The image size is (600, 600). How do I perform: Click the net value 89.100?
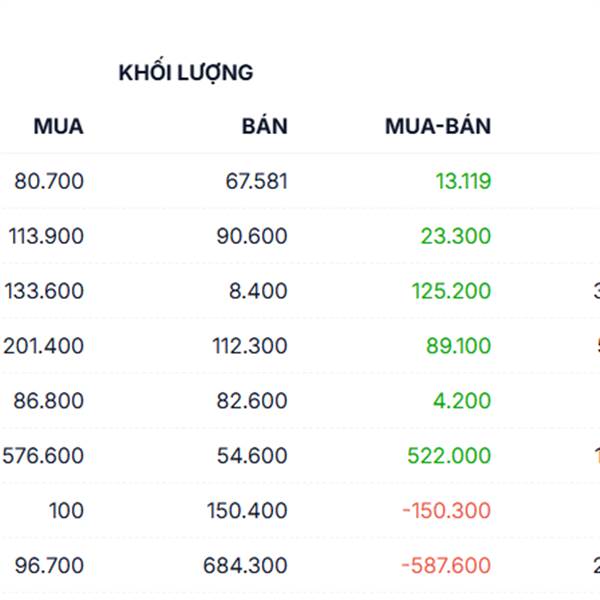click(458, 346)
